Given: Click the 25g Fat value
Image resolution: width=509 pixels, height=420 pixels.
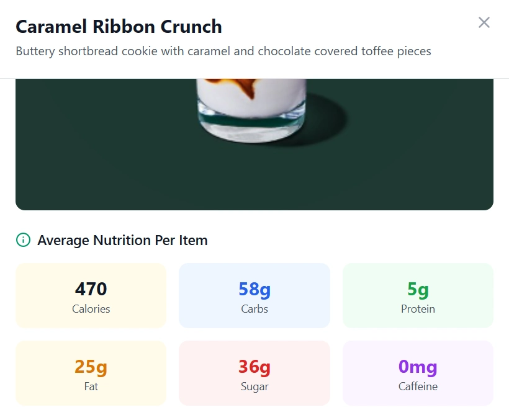Looking at the screenshot, I should 91,366.
